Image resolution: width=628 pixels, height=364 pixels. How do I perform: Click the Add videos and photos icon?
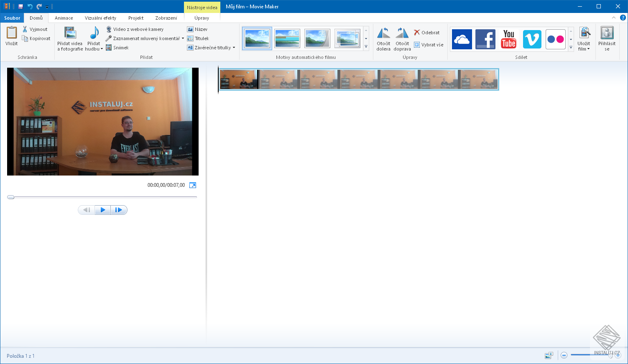(x=70, y=33)
